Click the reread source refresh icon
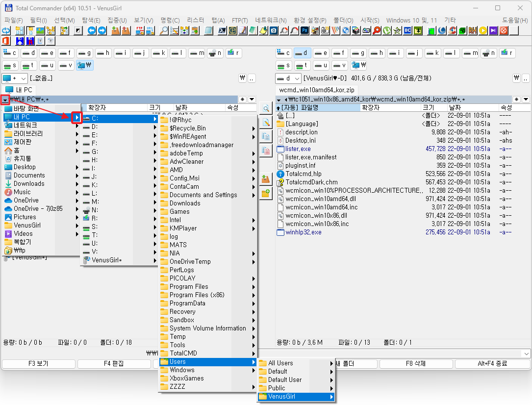 (6, 30)
